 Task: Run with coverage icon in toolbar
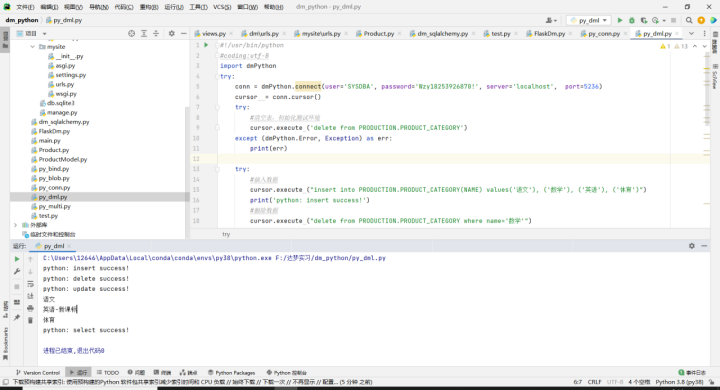click(x=644, y=20)
